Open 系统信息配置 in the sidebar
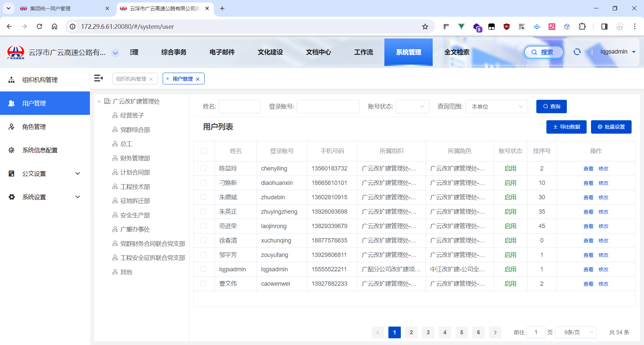The height and width of the screenshot is (345, 644). coord(40,150)
